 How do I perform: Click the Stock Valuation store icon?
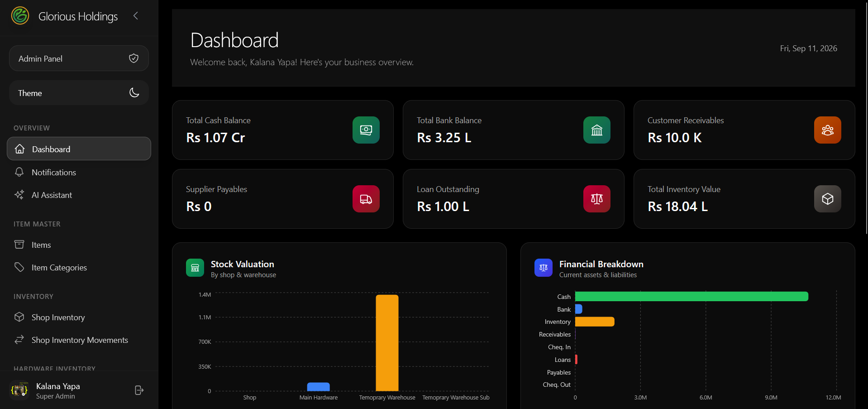pos(195,268)
